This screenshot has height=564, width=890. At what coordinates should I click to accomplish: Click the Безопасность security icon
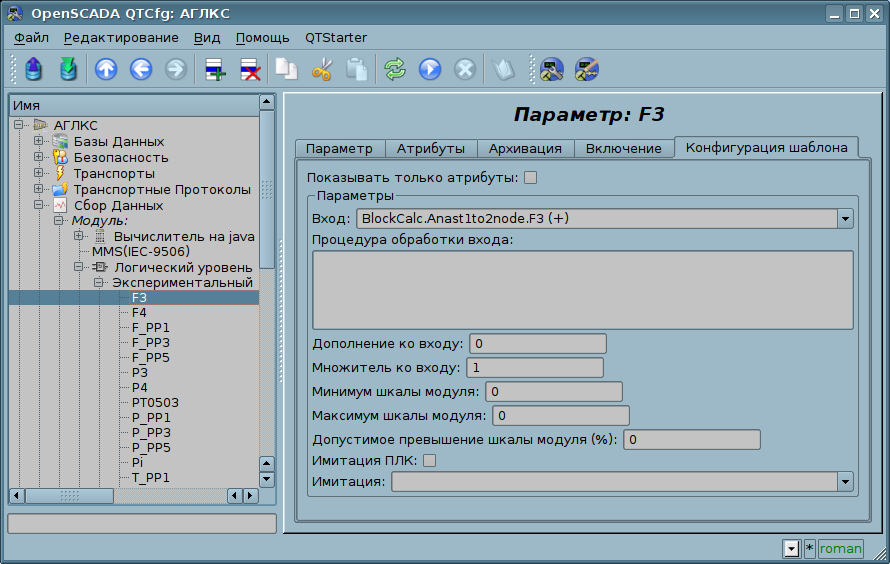coord(60,157)
